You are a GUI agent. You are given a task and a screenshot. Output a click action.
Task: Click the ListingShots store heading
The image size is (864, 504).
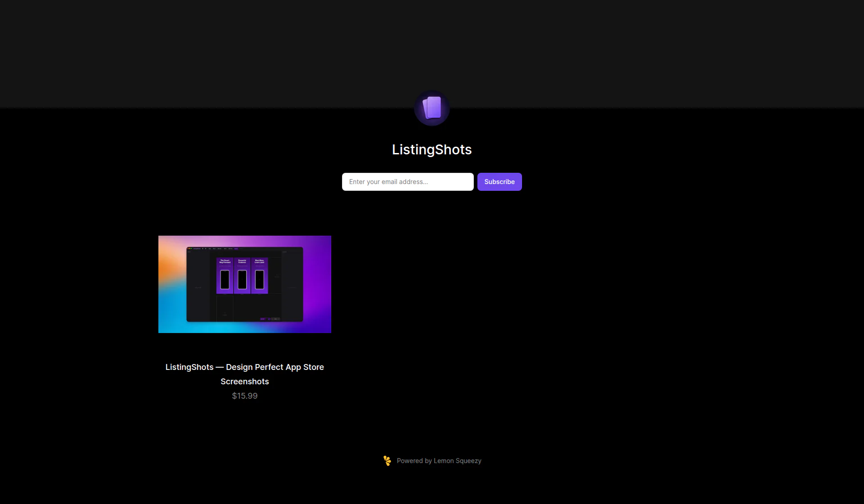(432, 149)
